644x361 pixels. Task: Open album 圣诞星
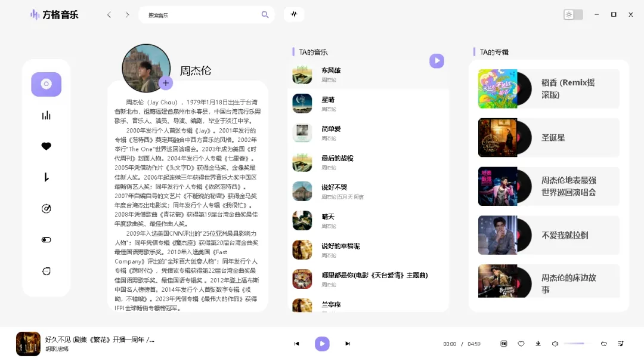coord(549,138)
